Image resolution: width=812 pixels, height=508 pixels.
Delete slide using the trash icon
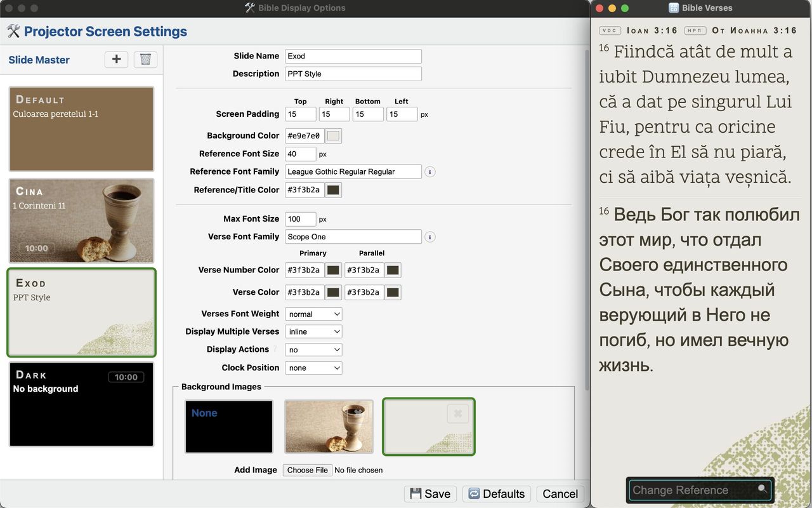(145, 59)
